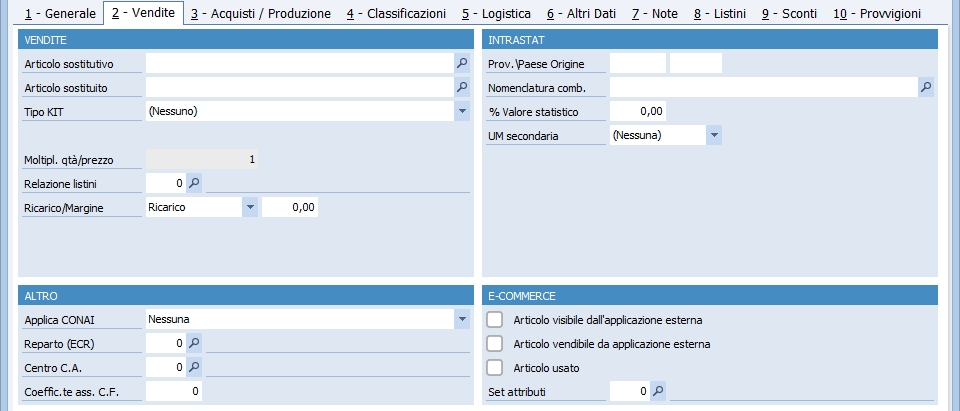The width and height of the screenshot is (960, 411).
Task: Check Articolo vendibile da applicazione esterna
Action: click(495, 344)
